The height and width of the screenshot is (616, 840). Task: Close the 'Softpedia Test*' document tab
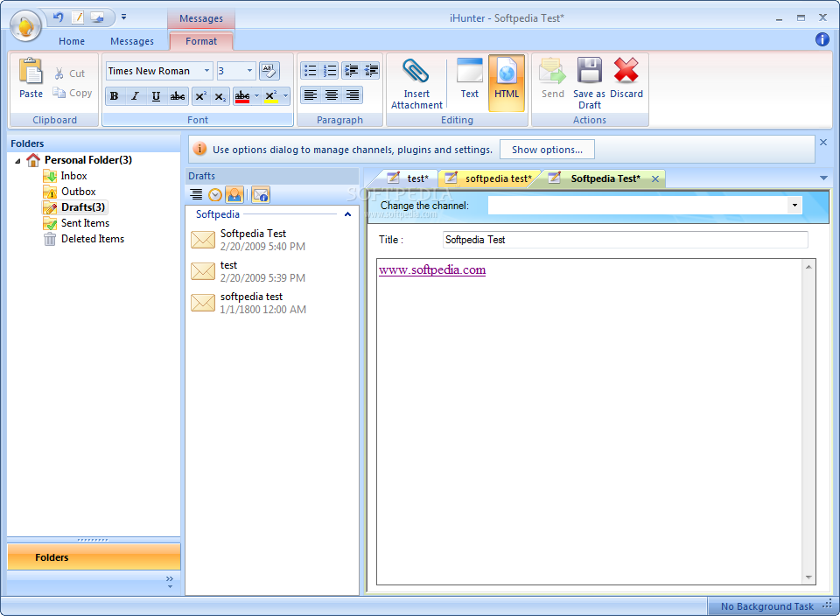coord(655,178)
